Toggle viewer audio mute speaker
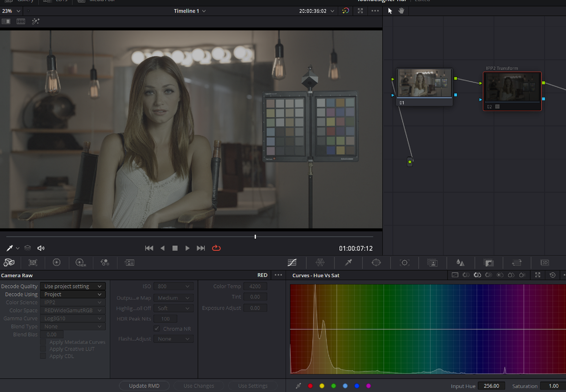The image size is (566, 392). pos(41,248)
